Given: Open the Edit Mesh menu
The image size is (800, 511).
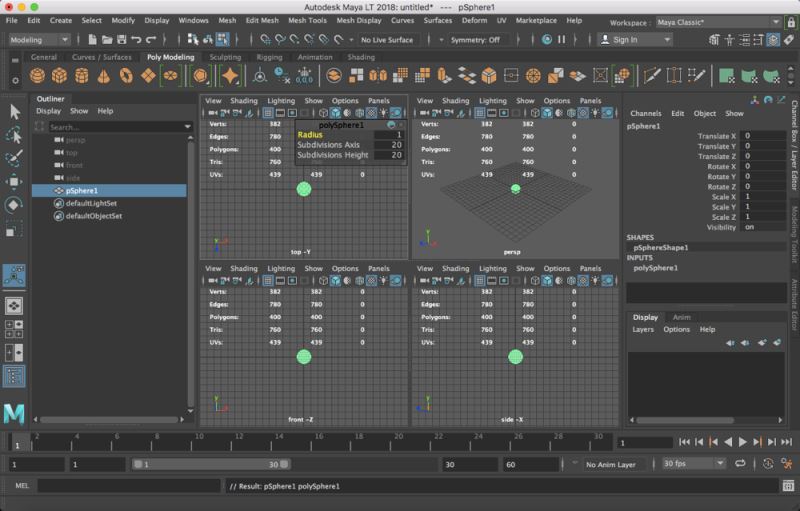Looking at the screenshot, I should click(x=262, y=20).
